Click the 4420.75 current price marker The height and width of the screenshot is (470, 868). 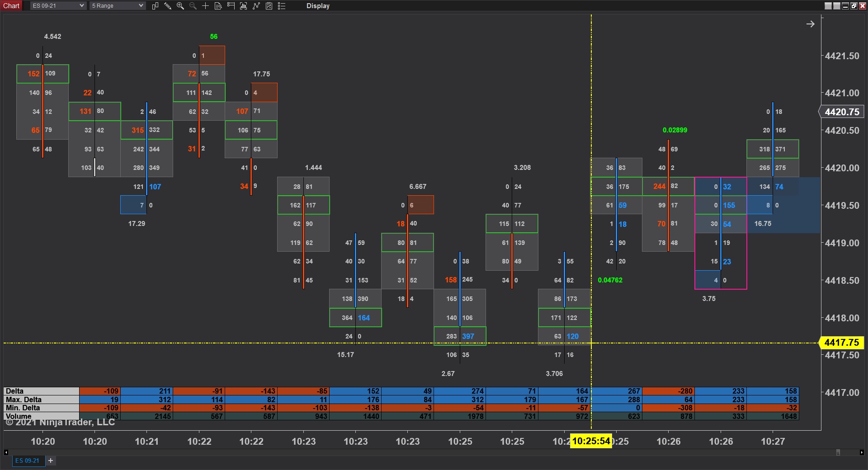click(x=842, y=112)
